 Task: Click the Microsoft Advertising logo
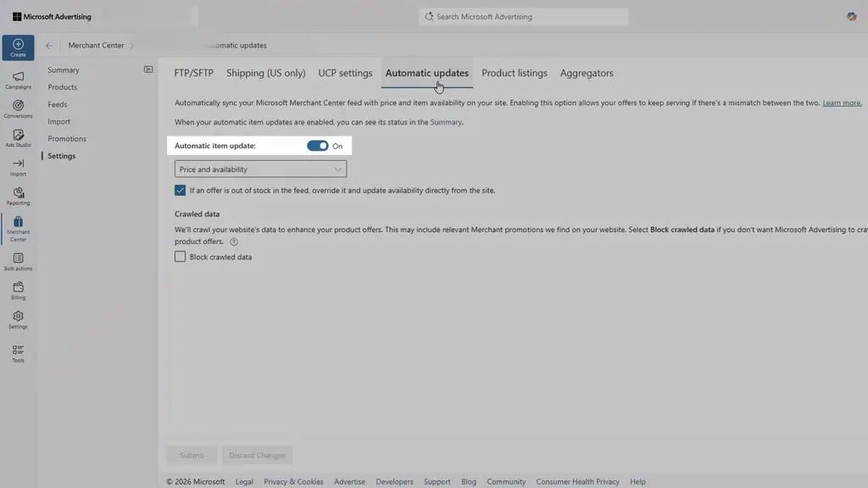[52, 17]
